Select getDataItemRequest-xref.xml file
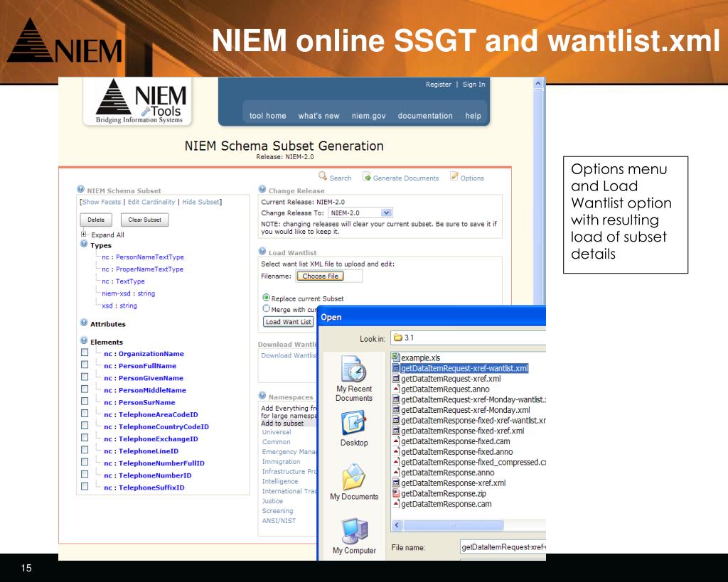Screen dimensions: 728x582 coord(451,379)
